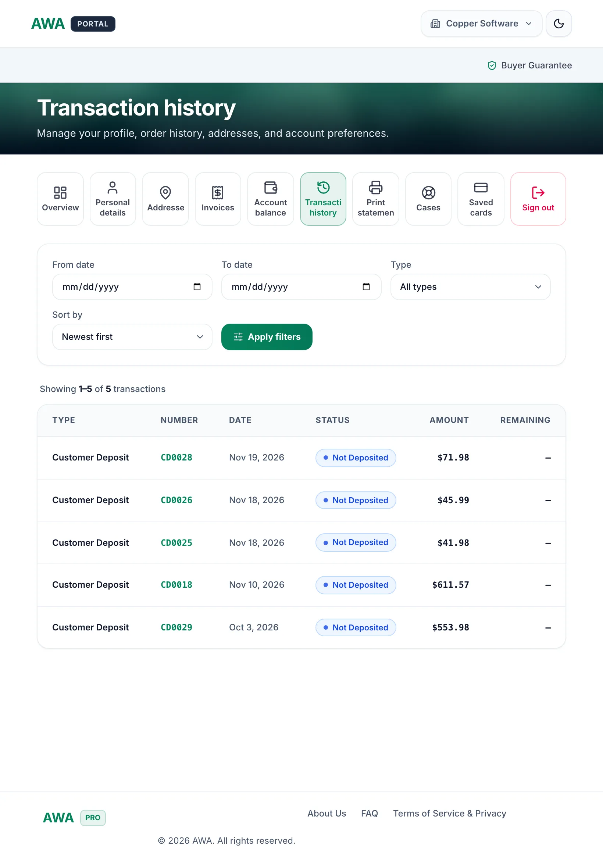603x868 pixels.
Task: Switch to the Addresses tab
Action: coord(165,199)
